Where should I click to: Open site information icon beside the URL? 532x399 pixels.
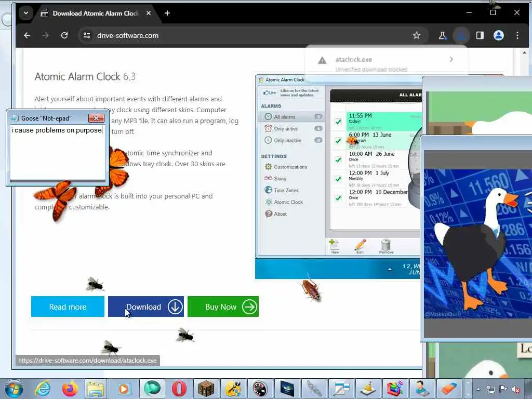click(x=87, y=35)
